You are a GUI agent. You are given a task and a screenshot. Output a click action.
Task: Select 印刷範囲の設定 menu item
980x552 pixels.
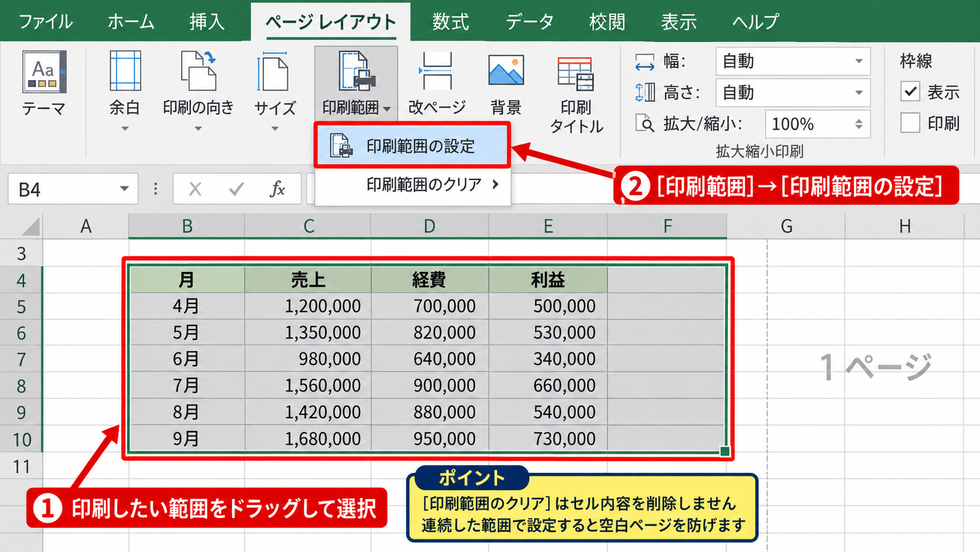point(412,146)
